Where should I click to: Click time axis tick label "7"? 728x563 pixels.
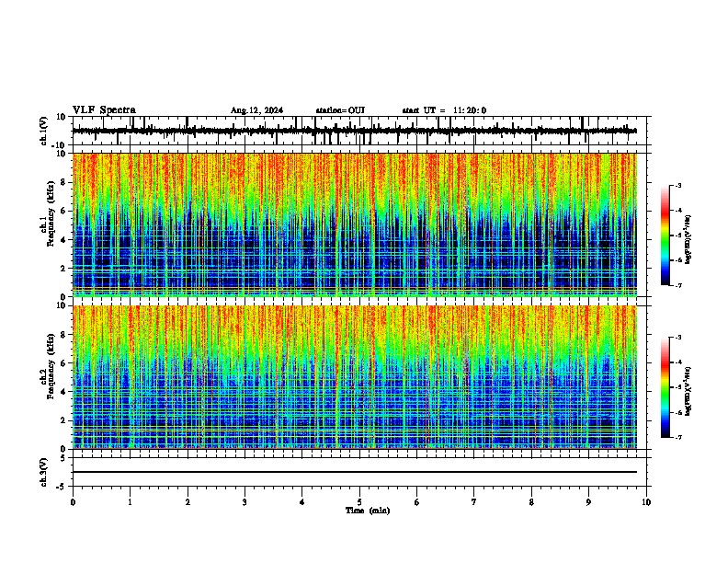[474, 502]
